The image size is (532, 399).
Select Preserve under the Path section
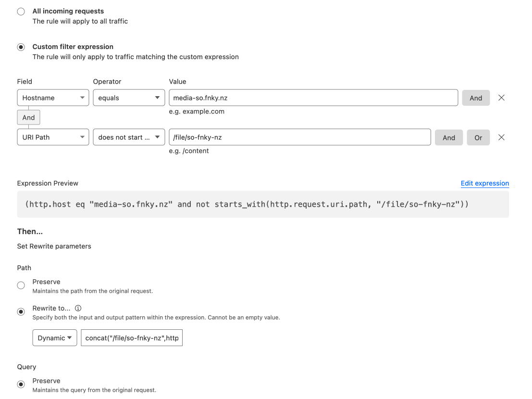click(x=21, y=286)
